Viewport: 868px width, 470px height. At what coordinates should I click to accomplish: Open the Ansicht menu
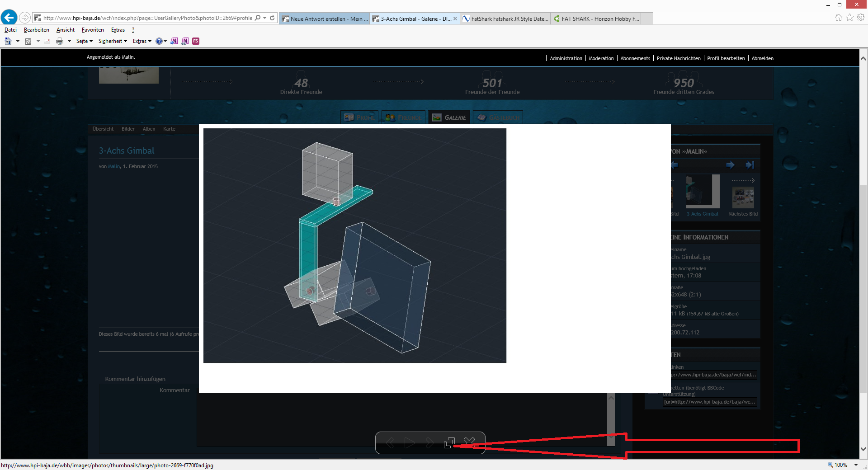tap(66, 30)
